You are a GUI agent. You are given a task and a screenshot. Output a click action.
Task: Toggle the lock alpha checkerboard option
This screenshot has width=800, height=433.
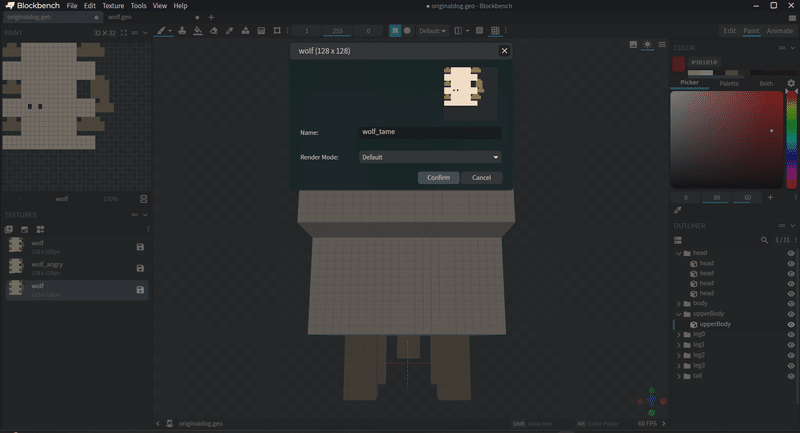click(x=480, y=31)
